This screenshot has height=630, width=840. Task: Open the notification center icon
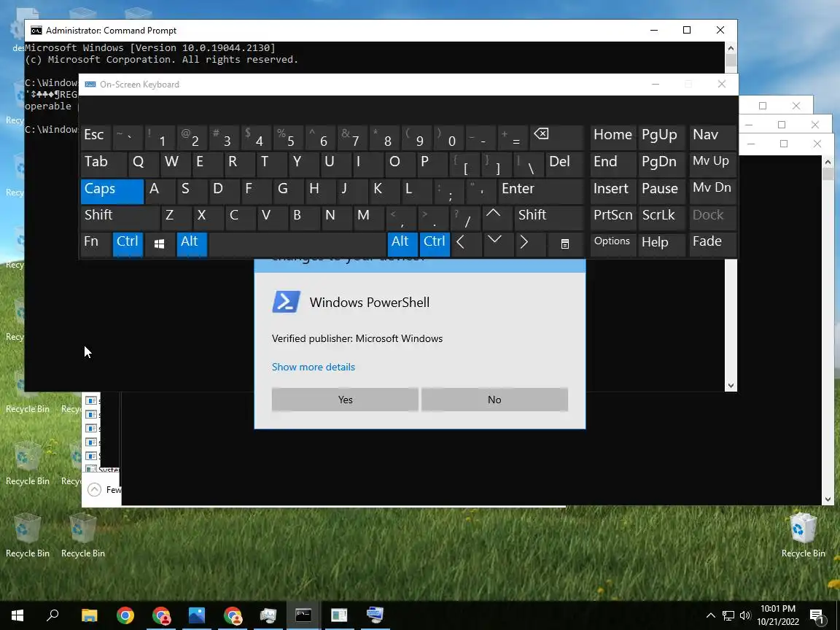(817, 616)
